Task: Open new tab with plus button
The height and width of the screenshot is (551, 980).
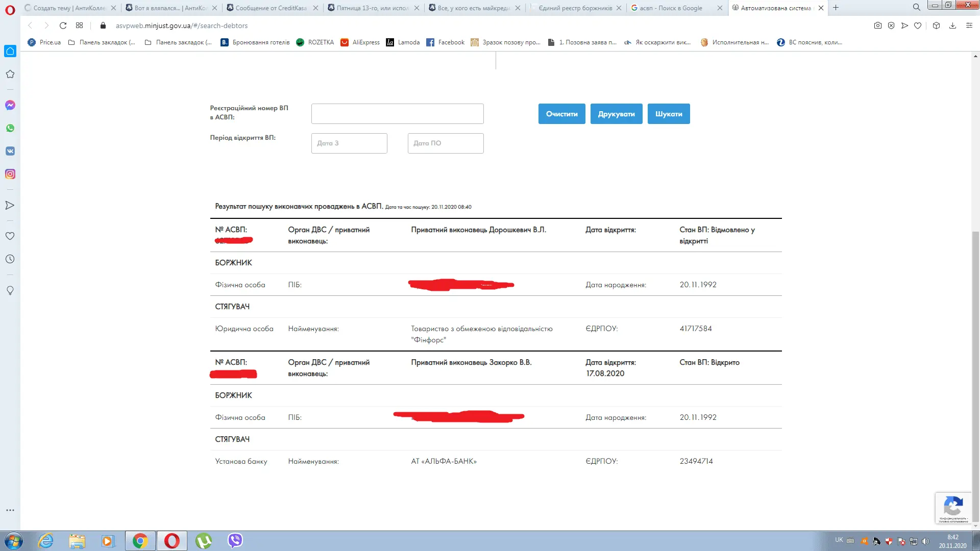Action: point(836,8)
